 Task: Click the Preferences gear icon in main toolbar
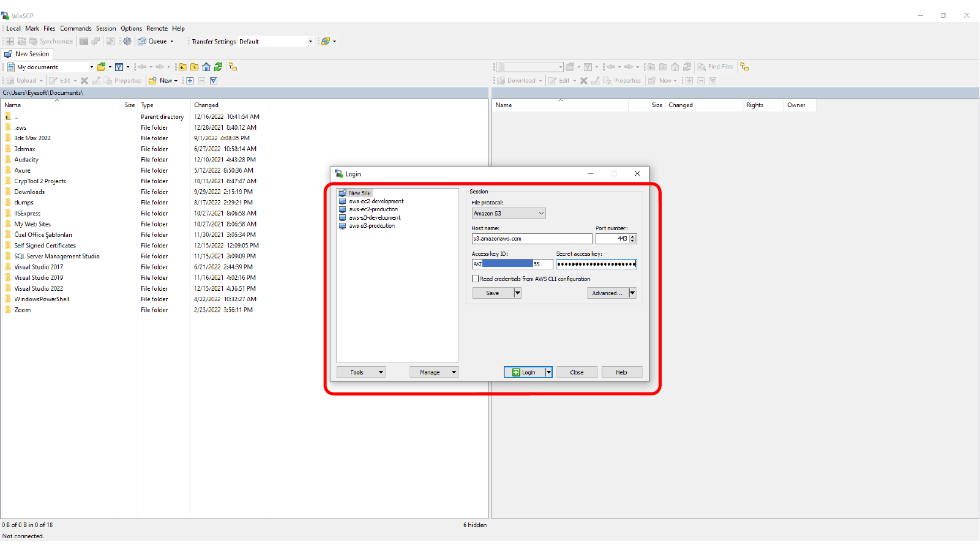127,42
